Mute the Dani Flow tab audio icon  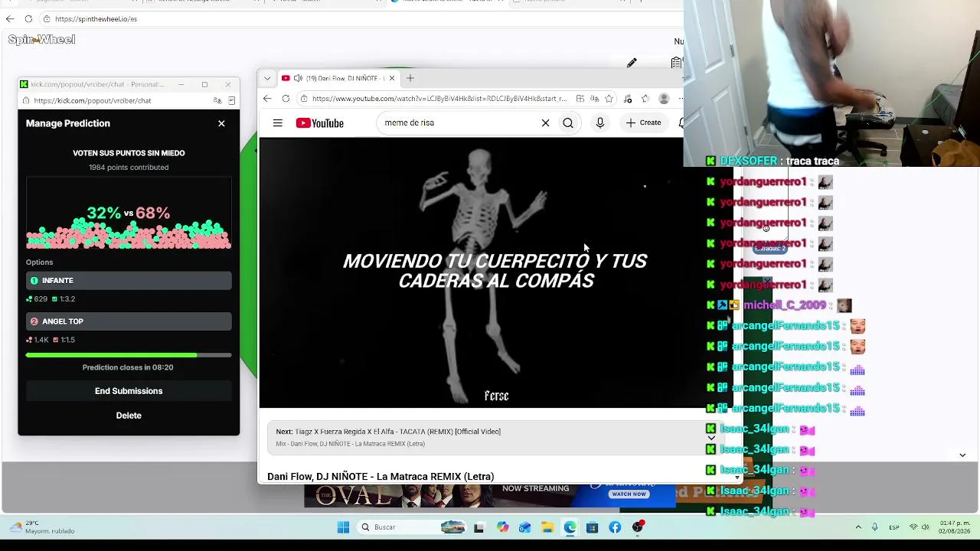[x=298, y=78]
